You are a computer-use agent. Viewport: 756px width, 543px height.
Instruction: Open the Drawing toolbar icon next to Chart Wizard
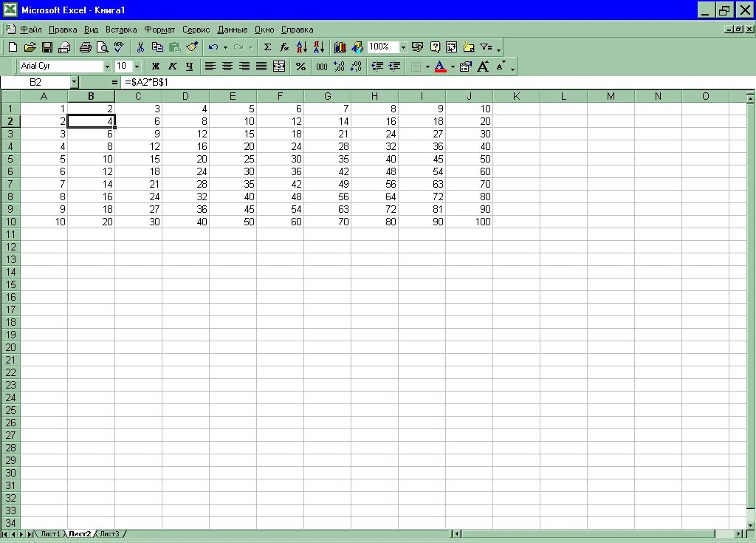357,47
